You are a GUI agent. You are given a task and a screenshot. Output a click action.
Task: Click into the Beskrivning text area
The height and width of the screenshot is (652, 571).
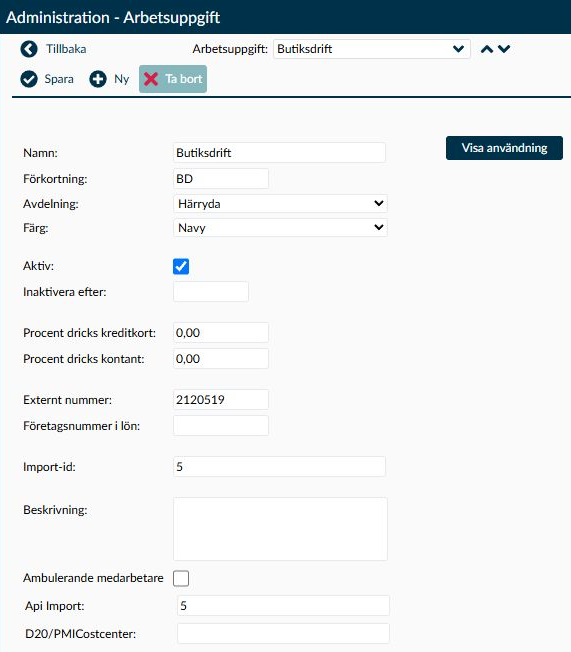point(280,529)
